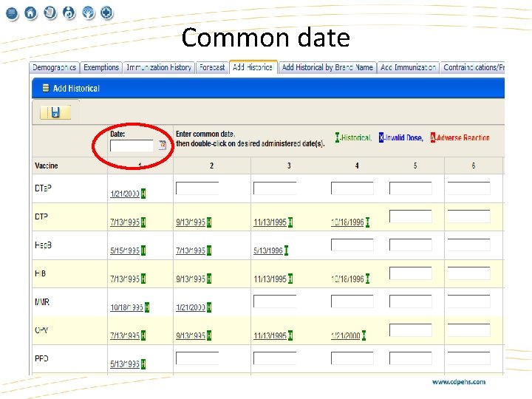Open OPV dose 2 date 9/13/1995
This screenshot has height=399, width=532.
(191, 335)
